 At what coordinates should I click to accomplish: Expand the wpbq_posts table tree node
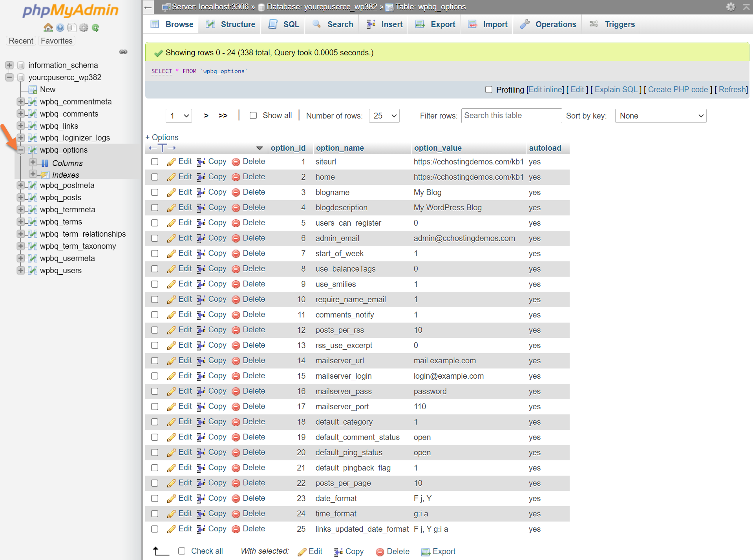(x=21, y=197)
